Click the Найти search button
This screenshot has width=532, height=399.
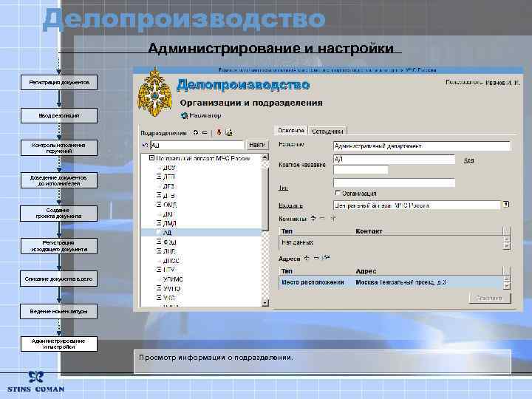tap(257, 145)
